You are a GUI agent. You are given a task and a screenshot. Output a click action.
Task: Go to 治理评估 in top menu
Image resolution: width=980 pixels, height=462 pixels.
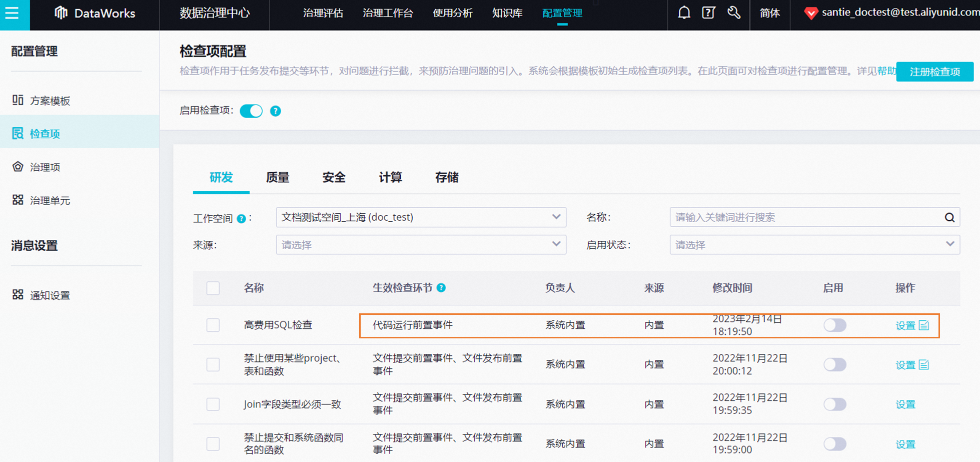(323, 13)
